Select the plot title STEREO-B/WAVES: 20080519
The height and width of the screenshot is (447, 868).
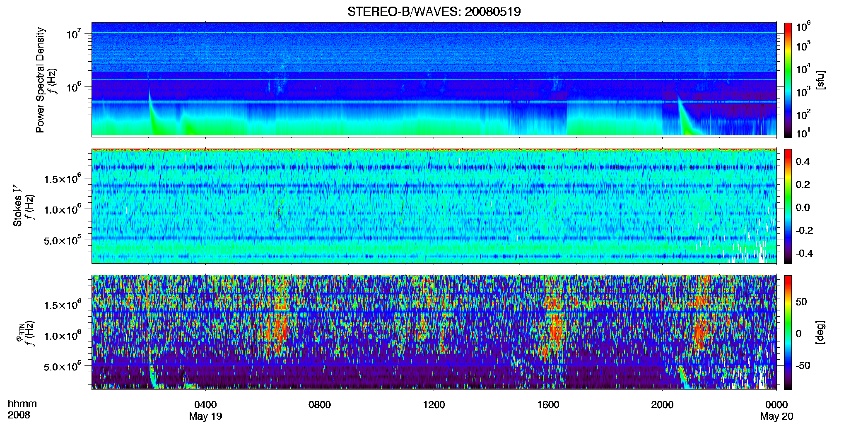tap(434, 12)
